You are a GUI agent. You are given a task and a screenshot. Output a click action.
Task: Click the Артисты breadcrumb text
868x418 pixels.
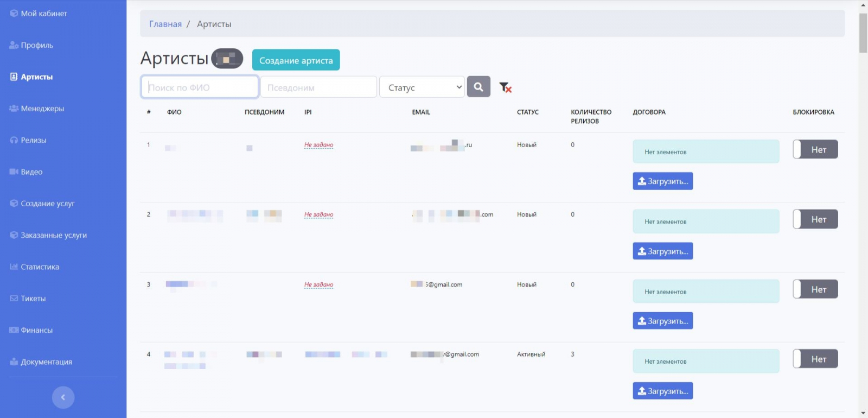pyautogui.click(x=214, y=24)
